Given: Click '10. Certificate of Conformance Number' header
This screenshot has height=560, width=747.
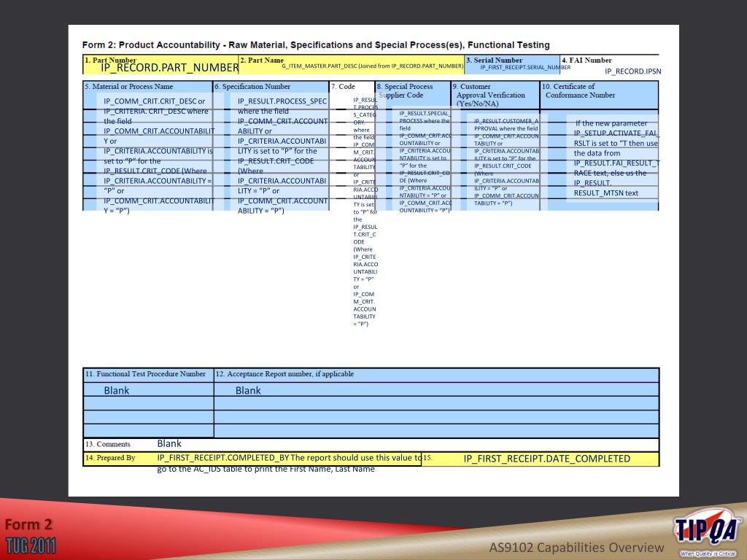Looking at the screenshot, I should [x=578, y=91].
